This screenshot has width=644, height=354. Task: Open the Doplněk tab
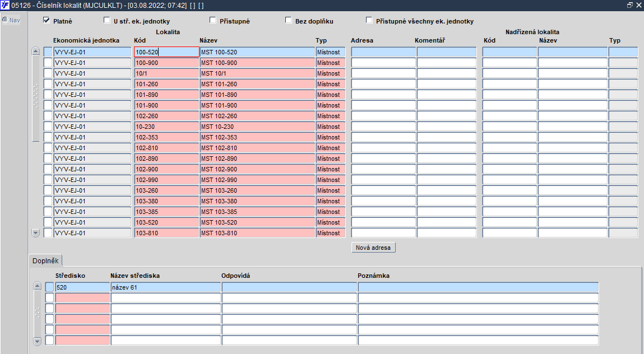45,261
